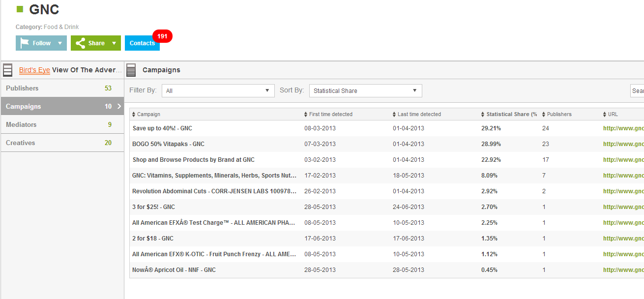Click the search field in Campaigns panel

(x=637, y=90)
